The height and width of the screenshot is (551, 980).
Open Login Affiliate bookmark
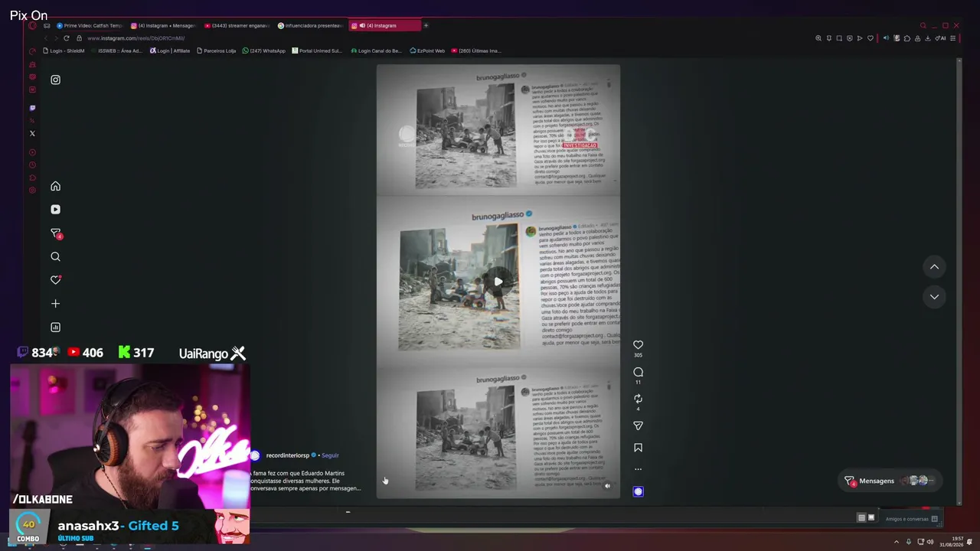click(170, 51)
